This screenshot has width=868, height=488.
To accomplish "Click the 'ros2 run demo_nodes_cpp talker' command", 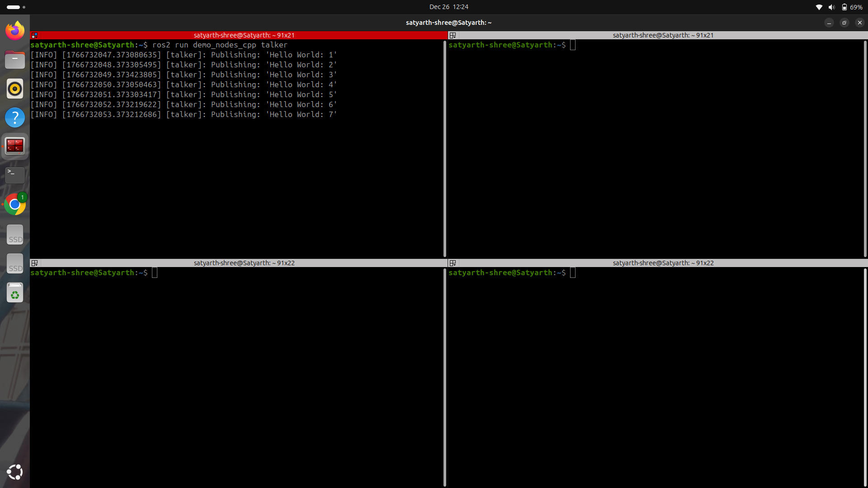I will pos(220,45).
